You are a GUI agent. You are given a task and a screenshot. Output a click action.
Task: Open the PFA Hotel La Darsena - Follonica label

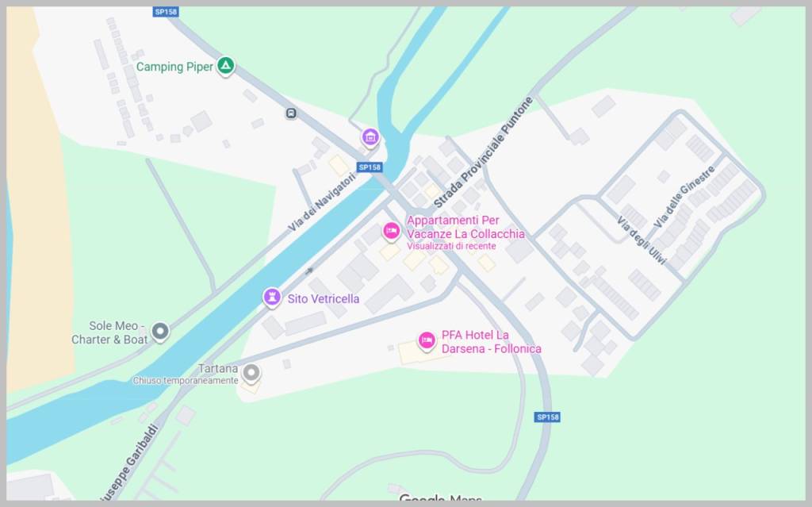[x=491, y=342]
